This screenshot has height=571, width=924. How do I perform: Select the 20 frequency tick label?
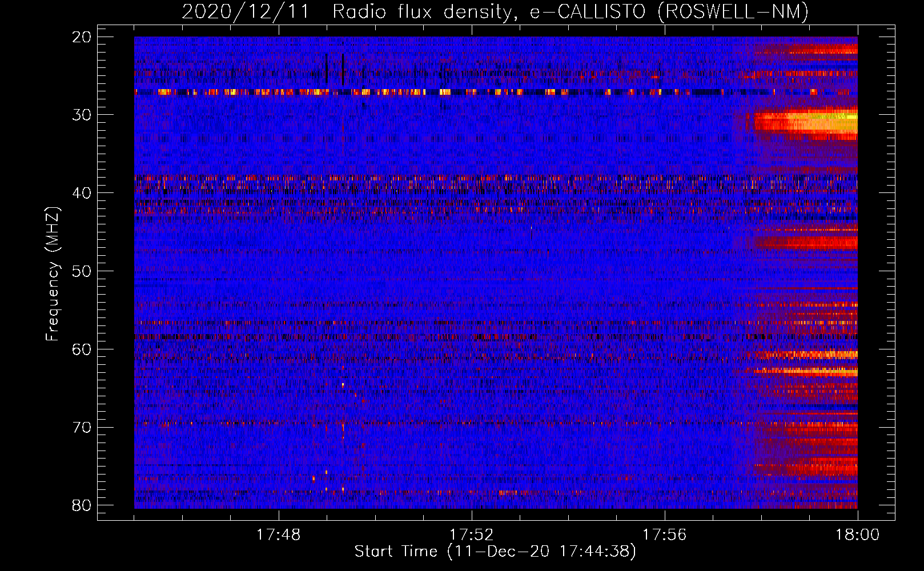(x=82, y=37)
